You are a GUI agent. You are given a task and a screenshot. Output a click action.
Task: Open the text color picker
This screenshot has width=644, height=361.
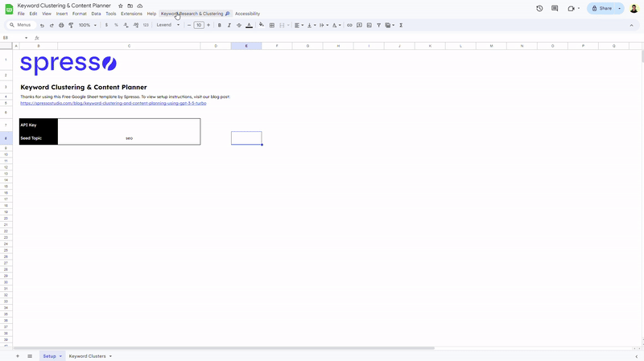249,26
